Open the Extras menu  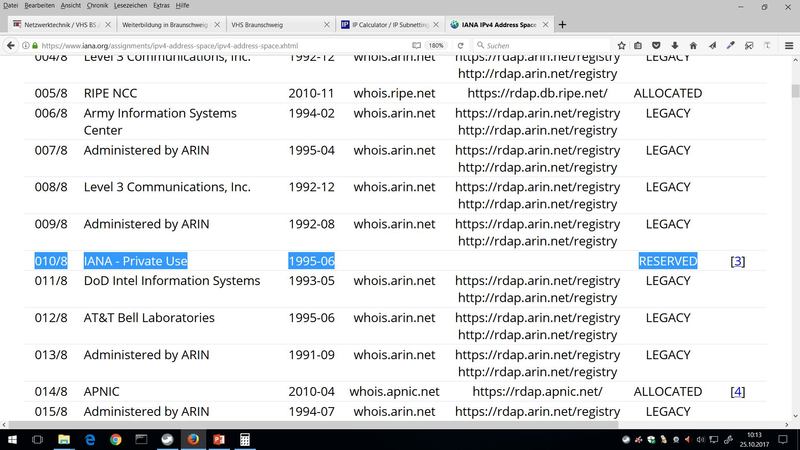(161, 5)
